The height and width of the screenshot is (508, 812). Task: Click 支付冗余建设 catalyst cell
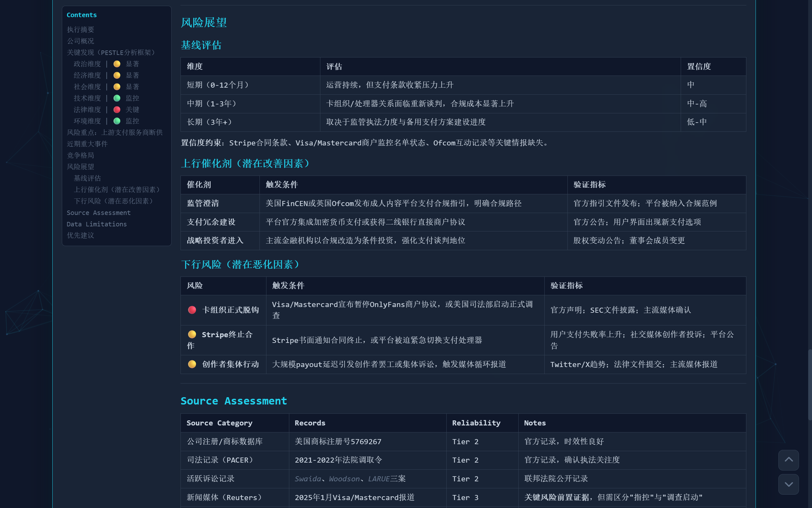(220, 222)
